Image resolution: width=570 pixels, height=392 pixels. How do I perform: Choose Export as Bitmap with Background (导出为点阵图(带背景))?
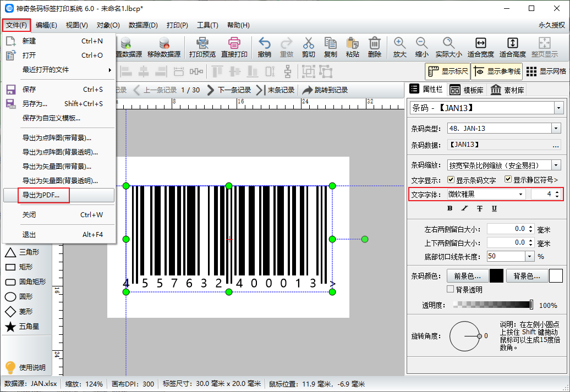click(59, 138)
